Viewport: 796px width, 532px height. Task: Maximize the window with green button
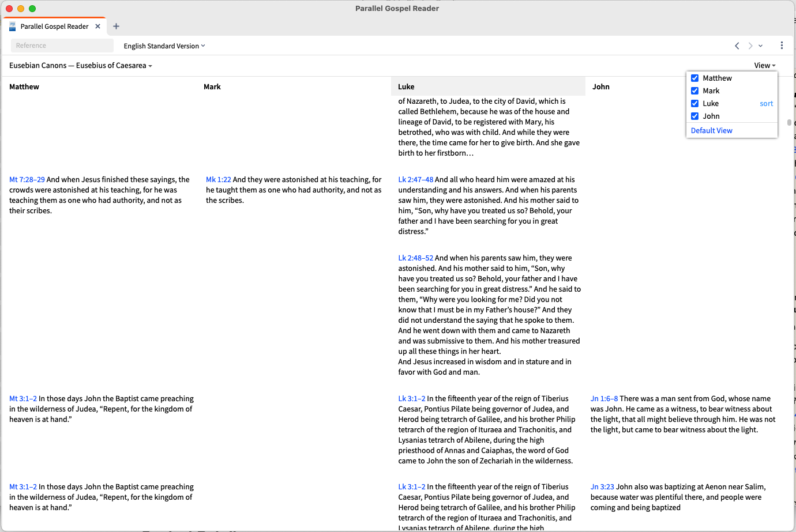click(x=32, y=9)
